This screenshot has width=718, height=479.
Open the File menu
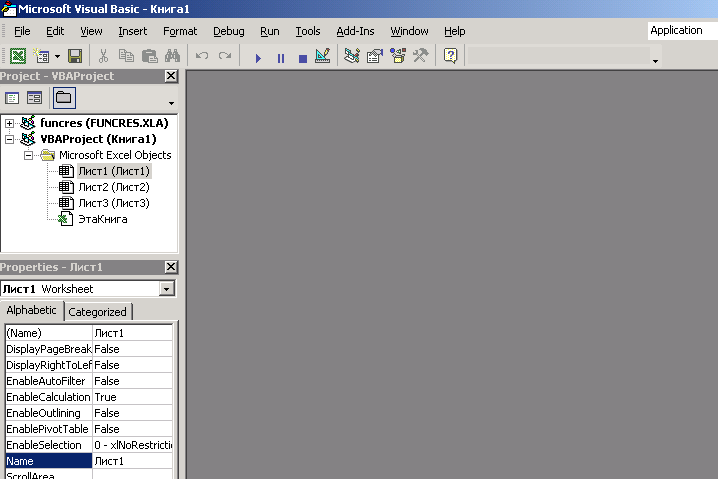[x=22, y=31]
